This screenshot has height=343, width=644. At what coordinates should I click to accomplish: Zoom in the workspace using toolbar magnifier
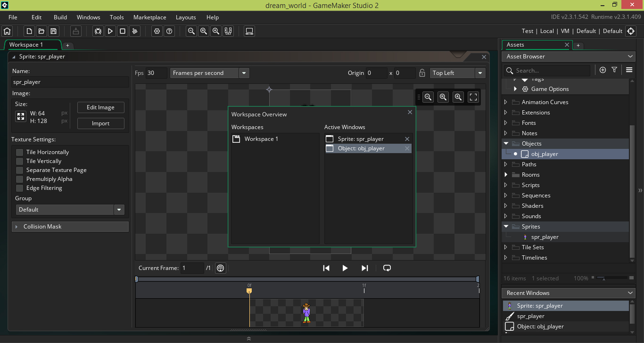point(216,31)
